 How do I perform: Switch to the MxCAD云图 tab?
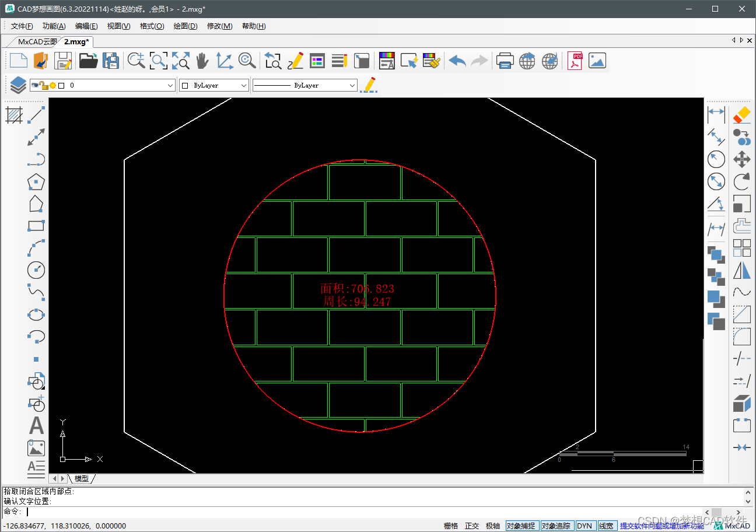click(x=37, y=41)
